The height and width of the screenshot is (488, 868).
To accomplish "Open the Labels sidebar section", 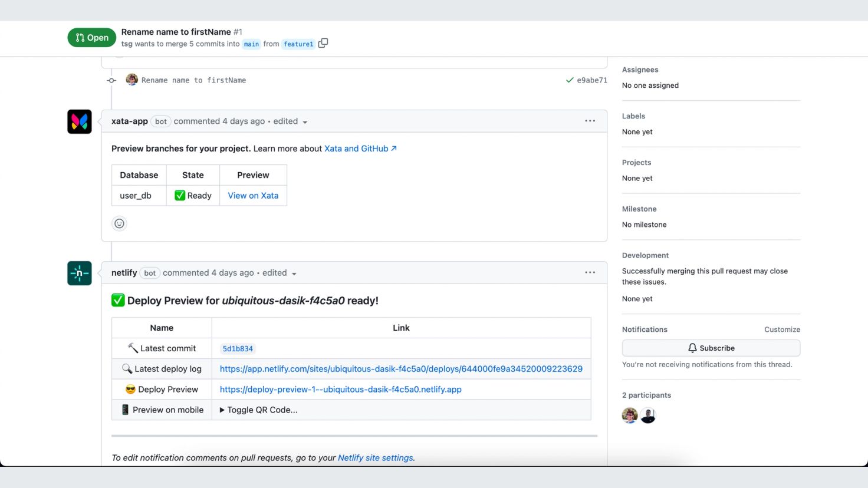I will [x=633, y=116].
